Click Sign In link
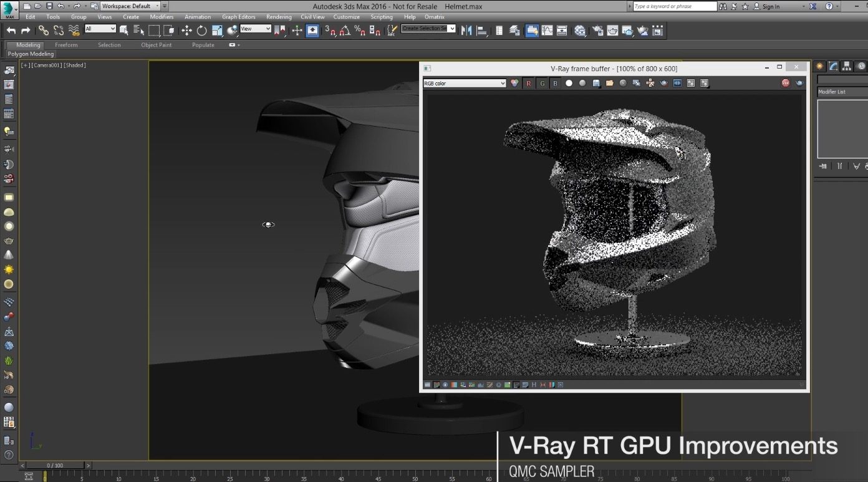Viewport: 868px width, 482px height. (x=771, y=6)
